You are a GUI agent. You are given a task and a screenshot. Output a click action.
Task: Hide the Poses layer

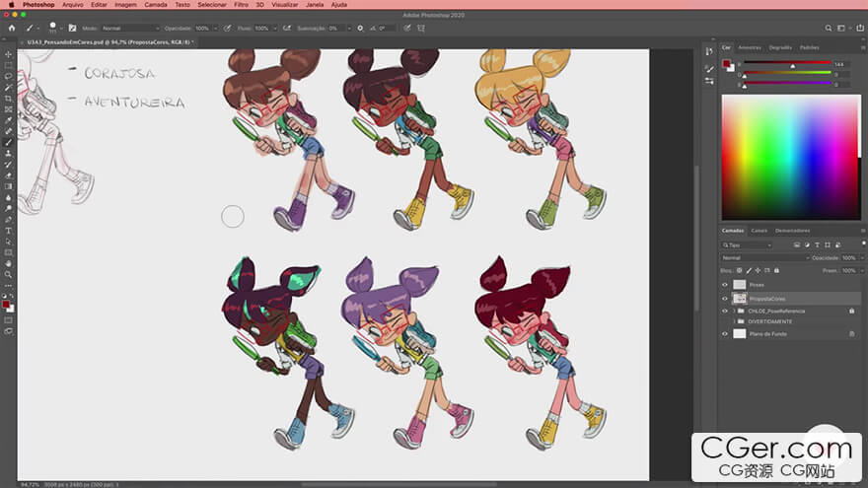(725, 285)
